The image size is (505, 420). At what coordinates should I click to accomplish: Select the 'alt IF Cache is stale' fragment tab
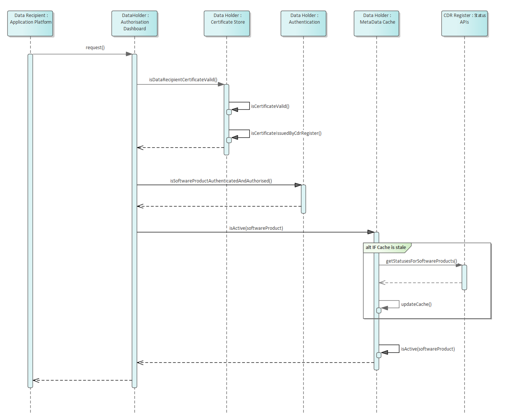point(386,247)
